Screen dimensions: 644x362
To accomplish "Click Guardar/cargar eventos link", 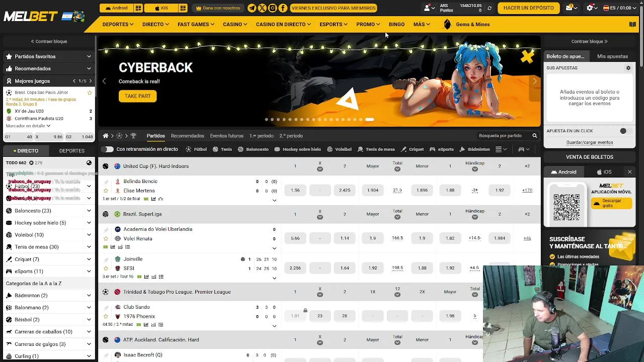I will coord(590,142).
